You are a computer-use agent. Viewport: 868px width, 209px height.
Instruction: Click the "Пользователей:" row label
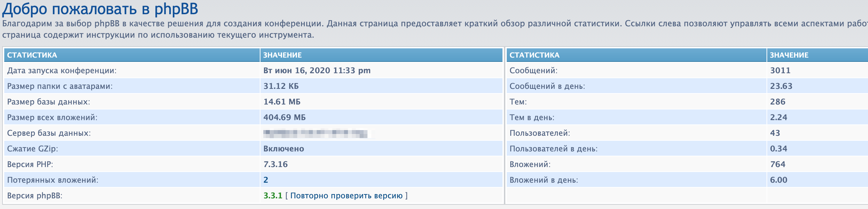point(540,133)
